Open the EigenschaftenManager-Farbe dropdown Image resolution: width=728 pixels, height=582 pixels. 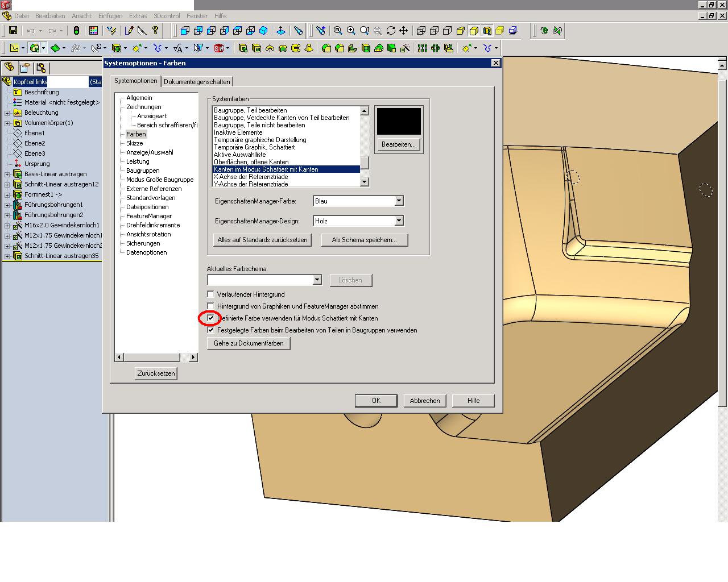click(x=399, y=201)
